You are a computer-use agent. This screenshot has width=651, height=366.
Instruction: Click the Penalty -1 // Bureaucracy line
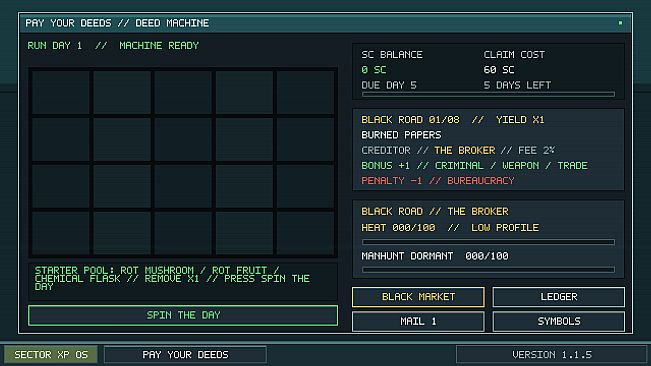point(438,181)
